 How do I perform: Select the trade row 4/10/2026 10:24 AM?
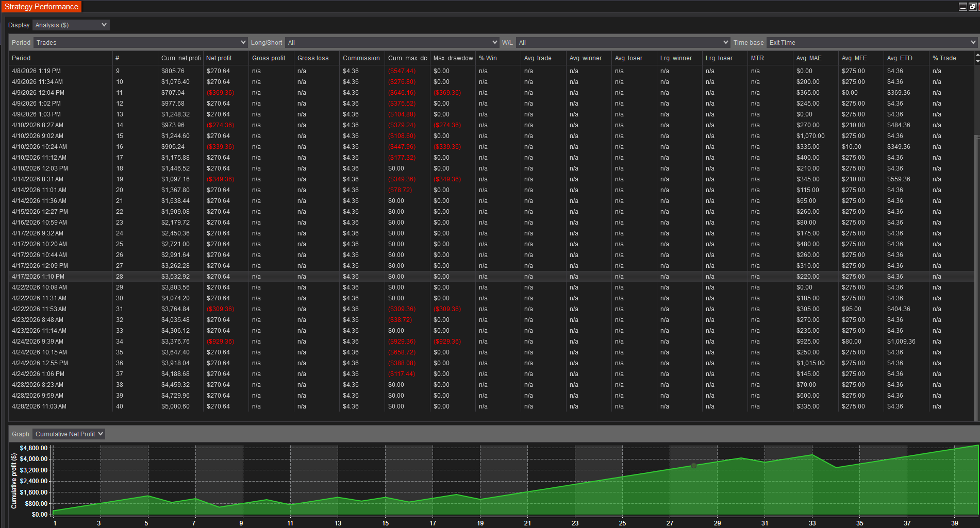point(491,147)
